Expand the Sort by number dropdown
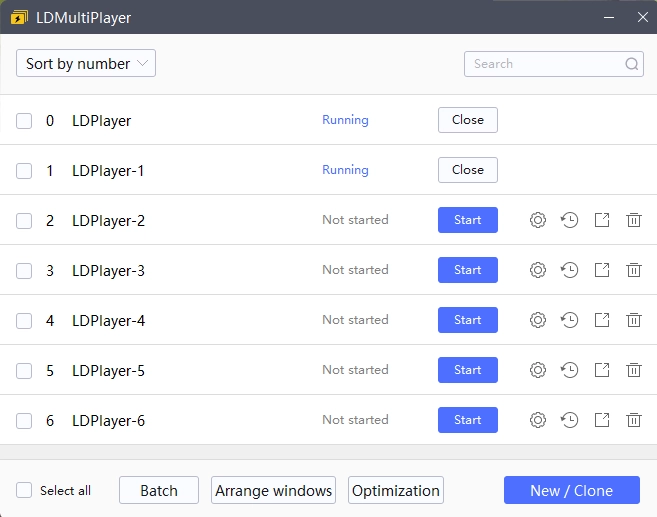This screenshot has width=657, height=517. (86, 64)
